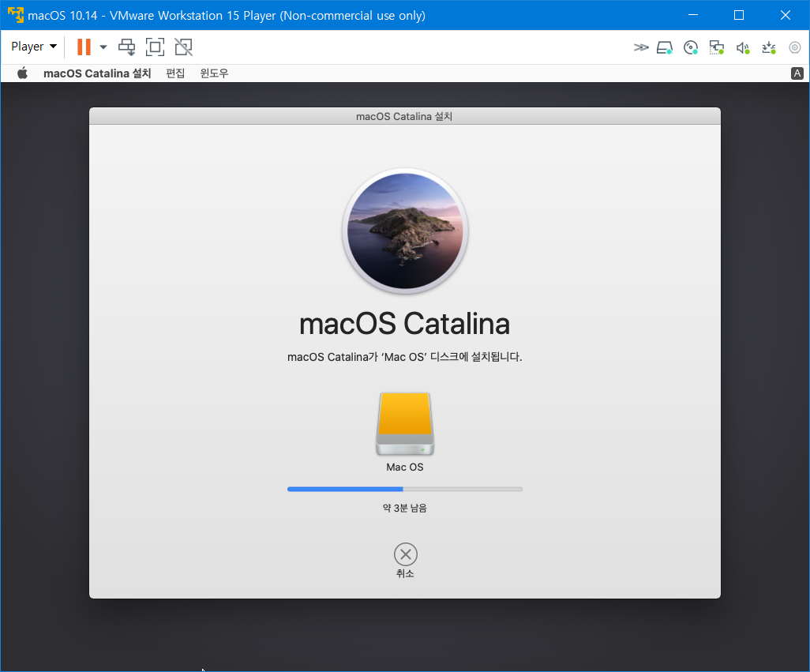Send Ctrl+Alt+Del to the virtual machine
The width and height of the screenshot is (810, 672).
[x=126, y=47]
